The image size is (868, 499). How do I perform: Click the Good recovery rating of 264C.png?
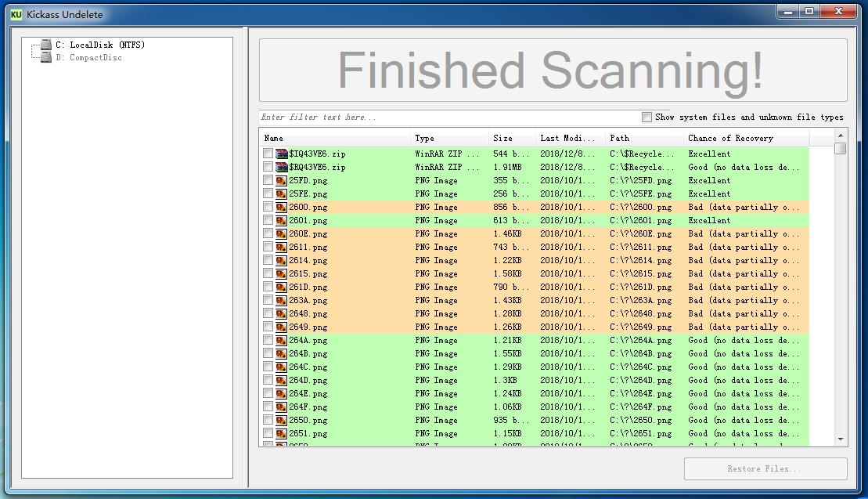tap(744, 367)
